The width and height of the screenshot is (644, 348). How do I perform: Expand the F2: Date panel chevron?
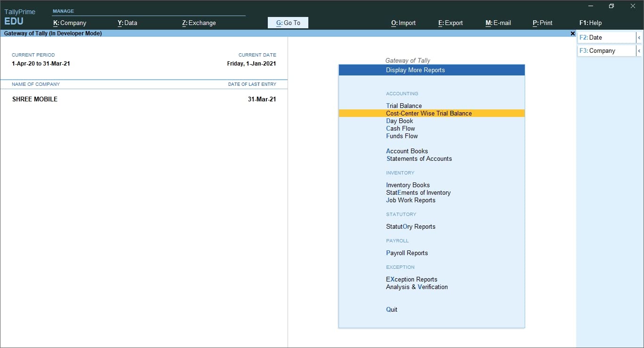(640, 37)
